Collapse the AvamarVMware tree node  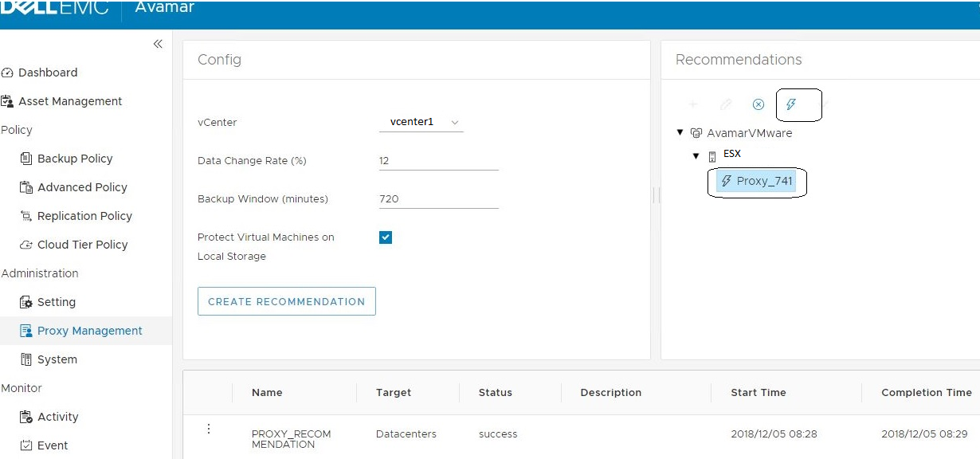coord(680,133)
